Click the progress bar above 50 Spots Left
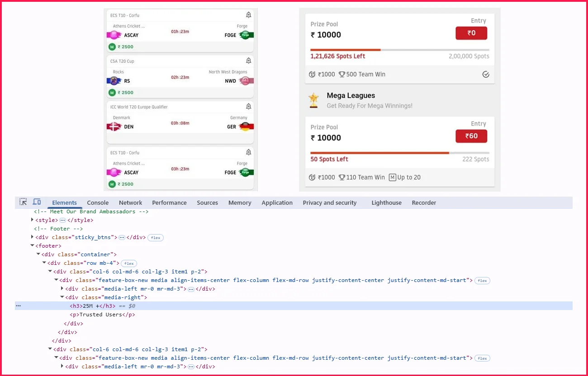This screenshot has width=588, height=376. click(399, 153)
